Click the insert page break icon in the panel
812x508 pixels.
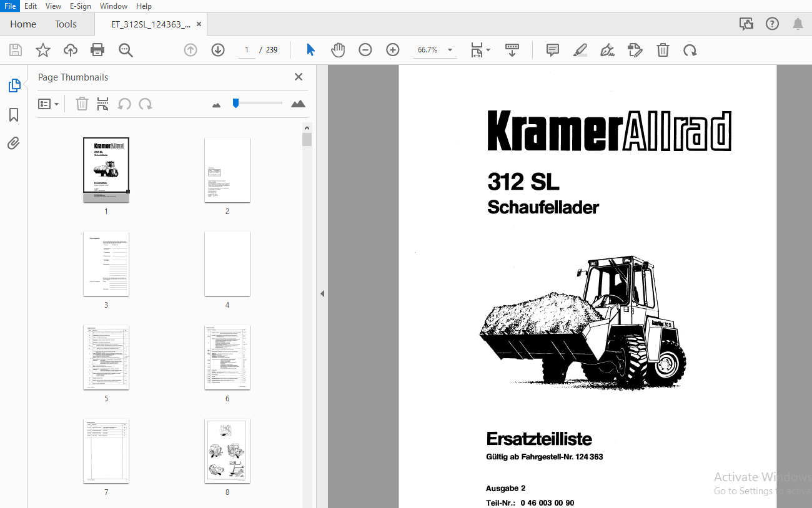102,104
